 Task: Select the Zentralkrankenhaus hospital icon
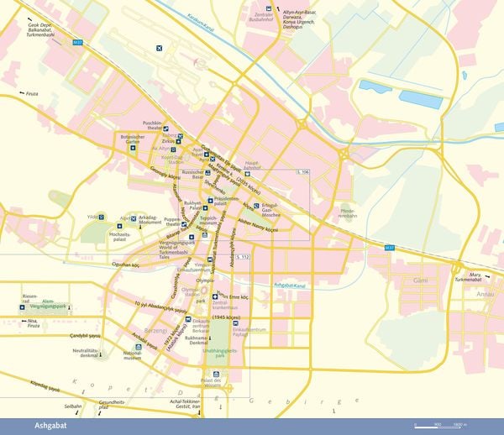coord(215,296)
